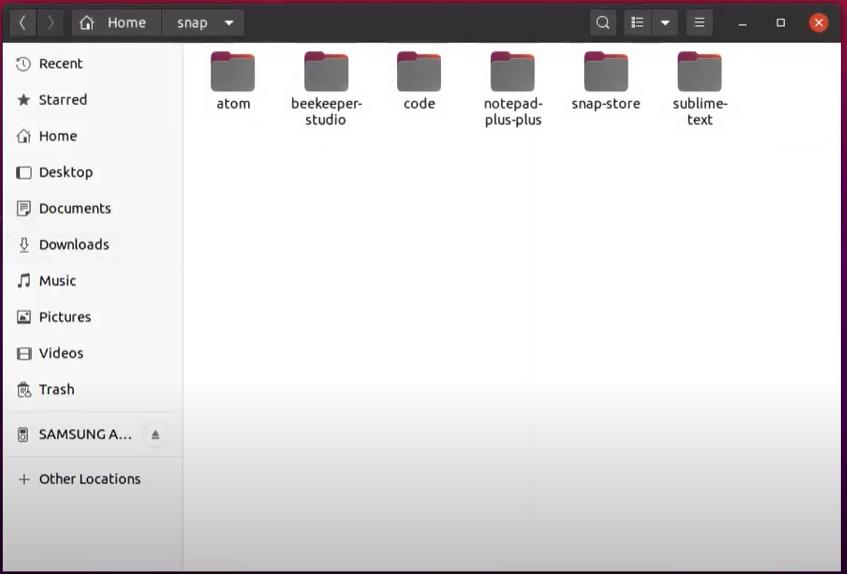Click the code folder name label
Image resolution: width=847 pixels, height=574 pixels.
(x=419, y=104)
